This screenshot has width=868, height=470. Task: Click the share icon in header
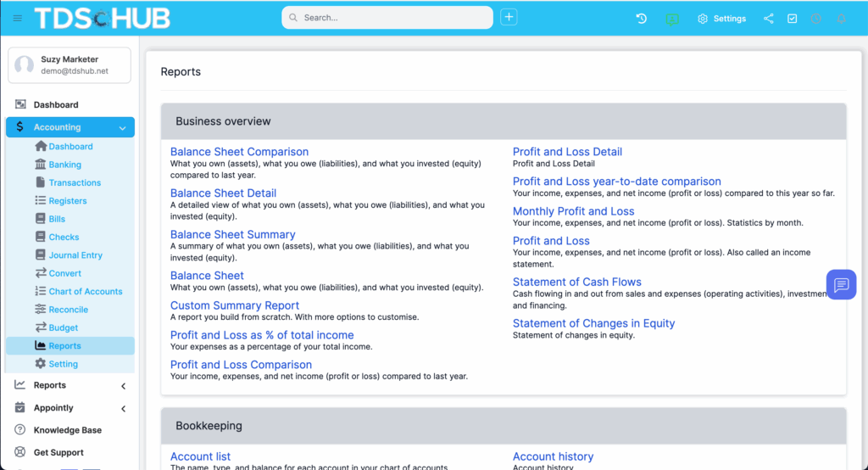click(x=769, y=18)
